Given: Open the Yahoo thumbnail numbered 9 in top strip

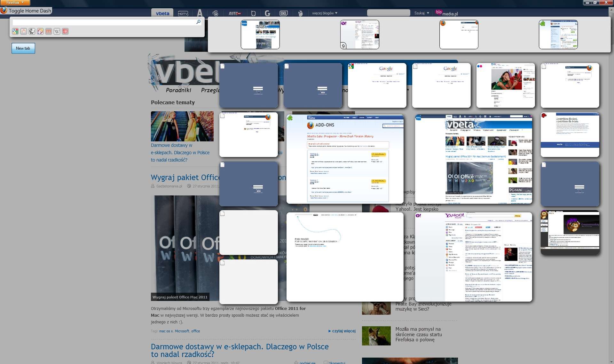Looking at the screenshot, I should point(360,35).
